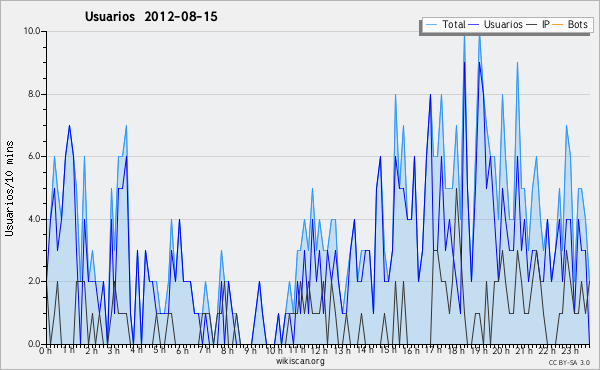Screen dimensions: 600x370
Task: Click the '0.0' y-axis value
Action: (34, 344)
